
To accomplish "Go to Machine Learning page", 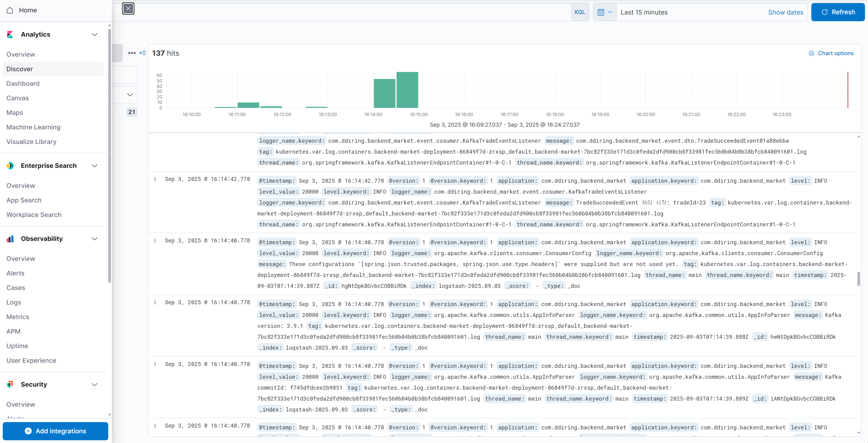I will [33, 127].
